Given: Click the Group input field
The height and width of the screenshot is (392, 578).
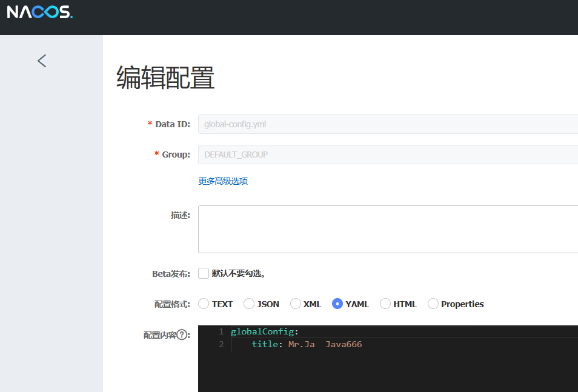Looking at the screenshot, I should [388, 154].
